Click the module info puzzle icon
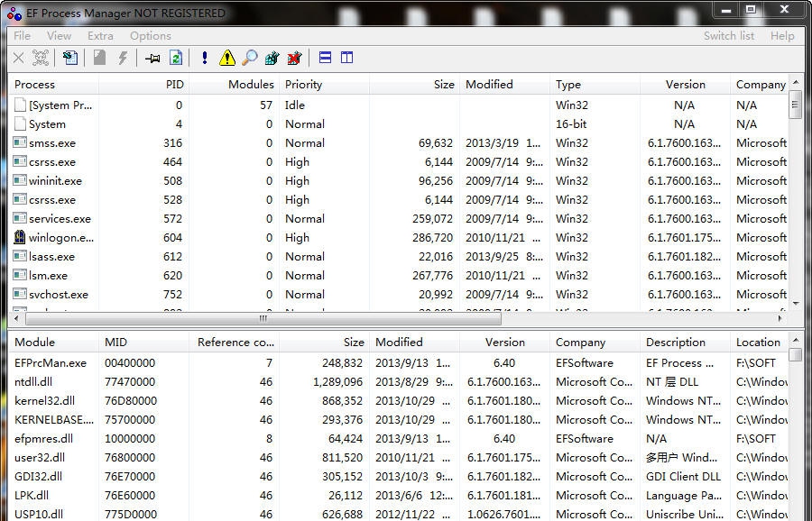The image size is (812, 521). (272, 58)
